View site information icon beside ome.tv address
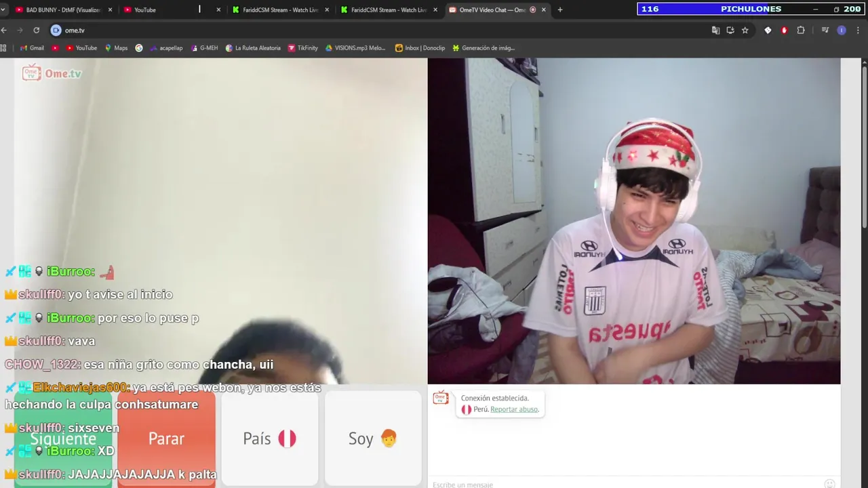 [x=56, y=30]
